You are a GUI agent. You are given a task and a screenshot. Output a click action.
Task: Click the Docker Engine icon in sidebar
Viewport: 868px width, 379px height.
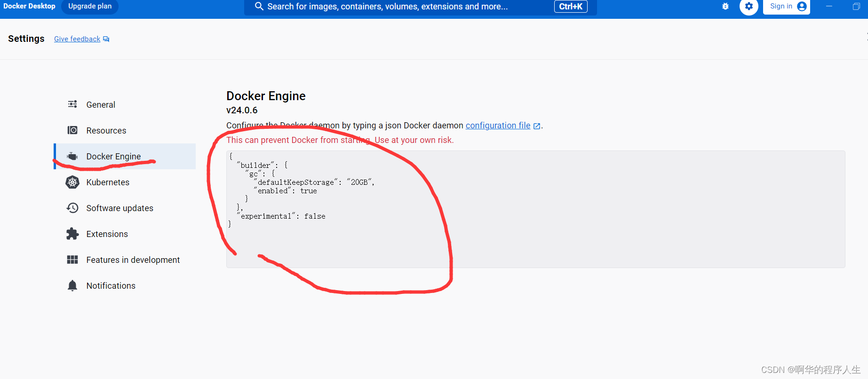[72, 156]
